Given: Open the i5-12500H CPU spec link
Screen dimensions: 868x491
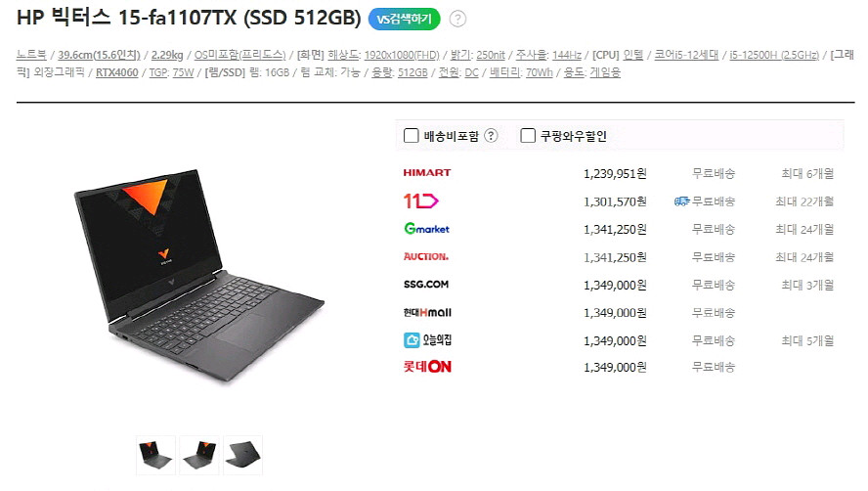Looking at the screenshot, I should tap(774, 55).
